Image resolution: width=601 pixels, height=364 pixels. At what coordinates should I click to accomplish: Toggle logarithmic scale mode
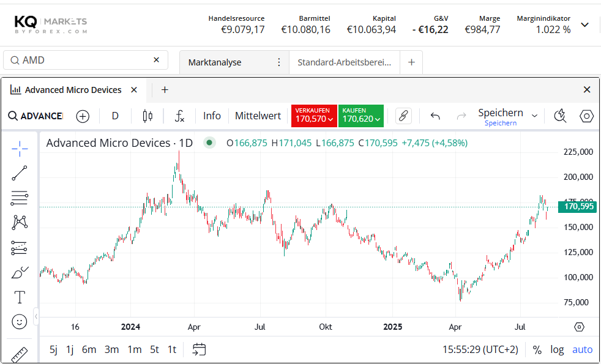coord(557,350)
